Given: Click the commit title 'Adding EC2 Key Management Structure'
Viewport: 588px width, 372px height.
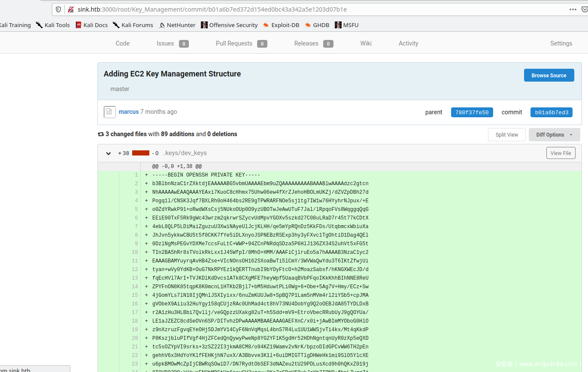Looking at the screenshot, I should click(x=172, y=74).
